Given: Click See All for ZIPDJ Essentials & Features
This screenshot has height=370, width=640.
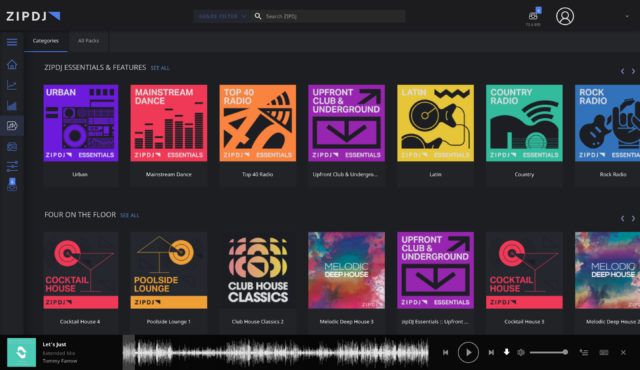Looking at the screenshot, I should point(160,68).
